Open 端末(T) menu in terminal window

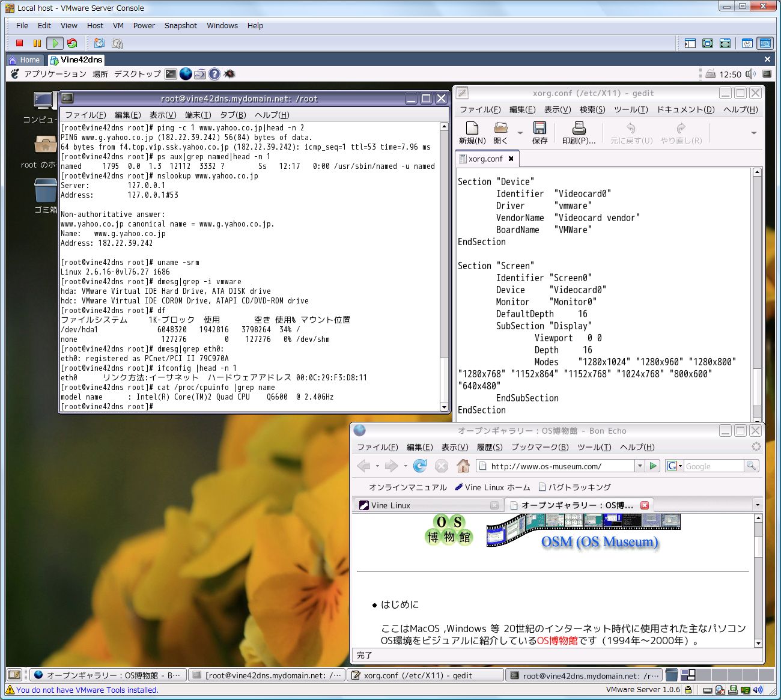[x=198, y=115]
